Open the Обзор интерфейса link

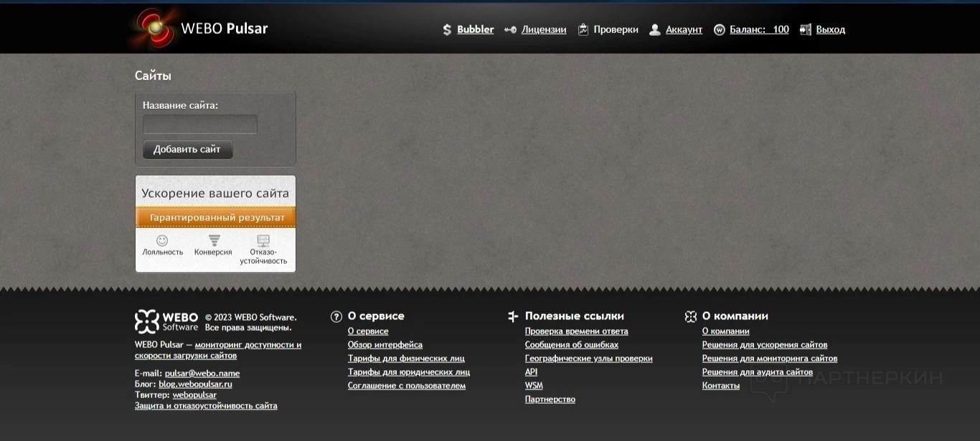(x=385, y=345)
